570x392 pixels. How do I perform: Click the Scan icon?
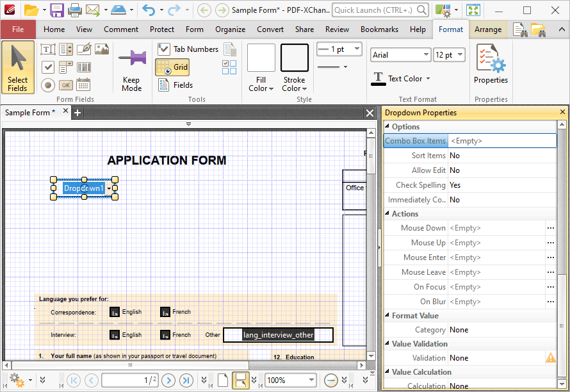coord(118,10)
